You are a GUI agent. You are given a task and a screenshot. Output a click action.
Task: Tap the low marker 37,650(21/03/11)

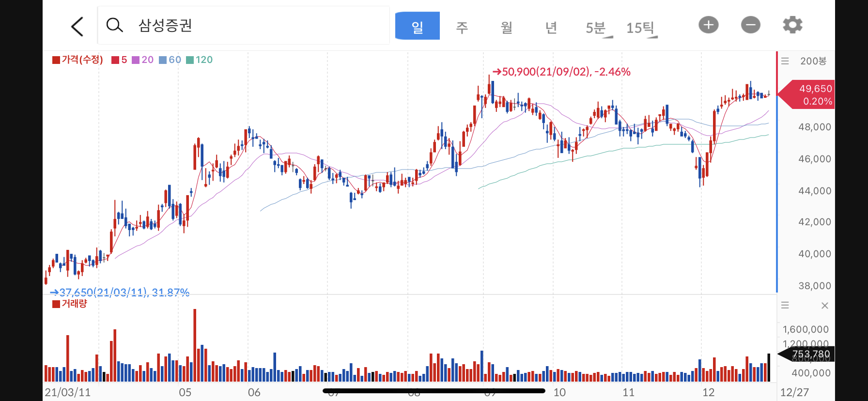[x=120, y=292]
